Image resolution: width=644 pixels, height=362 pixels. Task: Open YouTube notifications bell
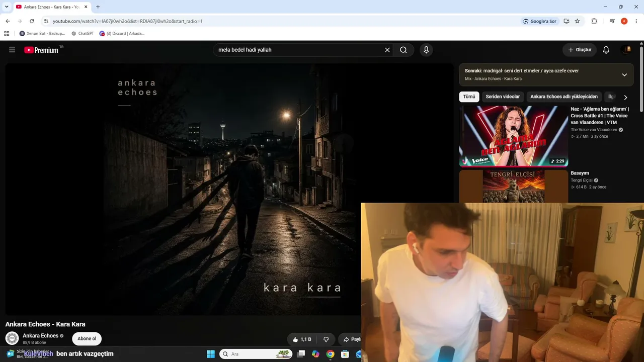tap(606, 50)
